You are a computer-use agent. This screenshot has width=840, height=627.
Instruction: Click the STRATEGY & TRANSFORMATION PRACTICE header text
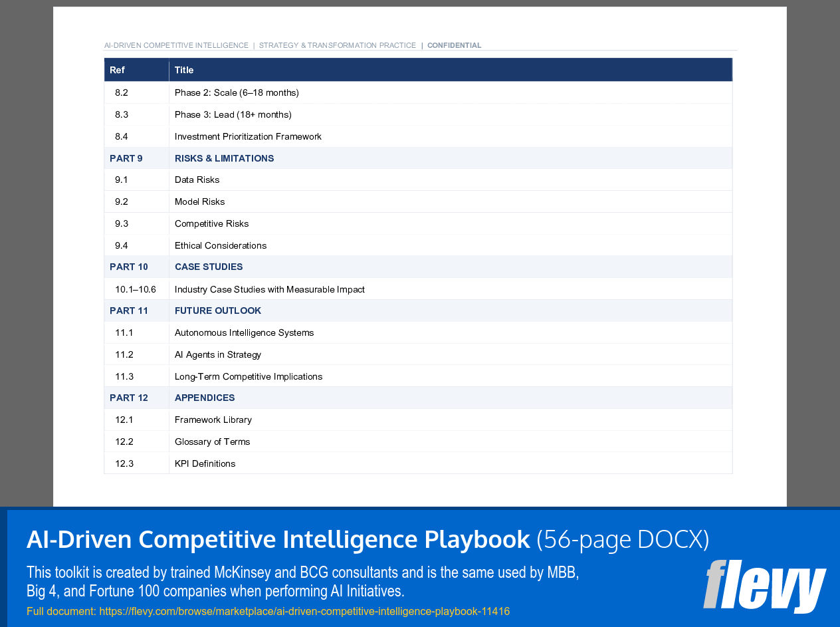coord(338,45)
